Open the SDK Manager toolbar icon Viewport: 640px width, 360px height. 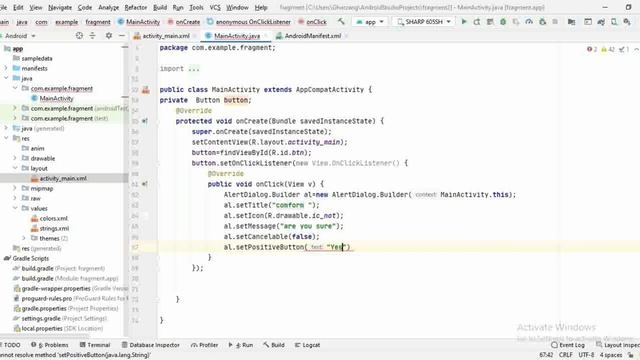pos(601,22)
